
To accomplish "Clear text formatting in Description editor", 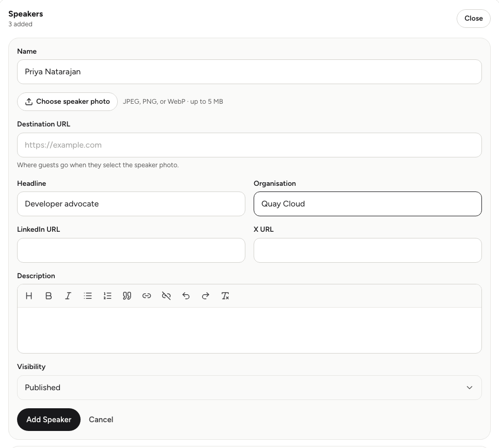I will [x=225, y=296].
